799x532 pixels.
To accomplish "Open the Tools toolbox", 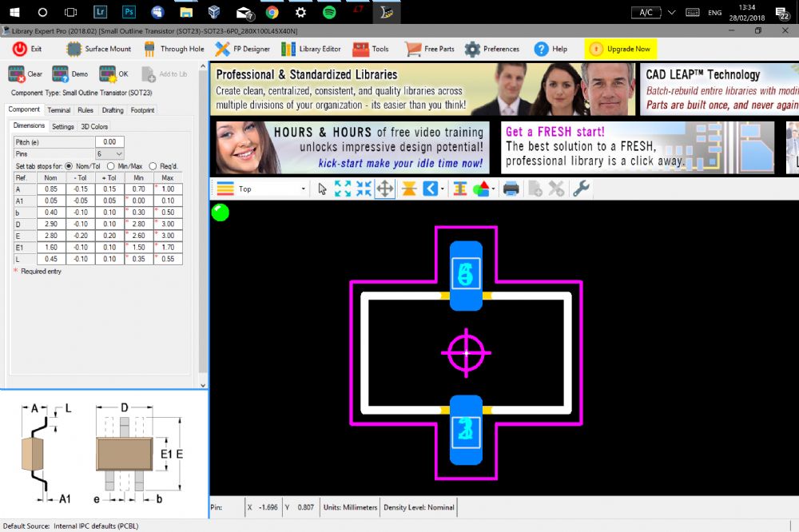I will click(371, 49).
